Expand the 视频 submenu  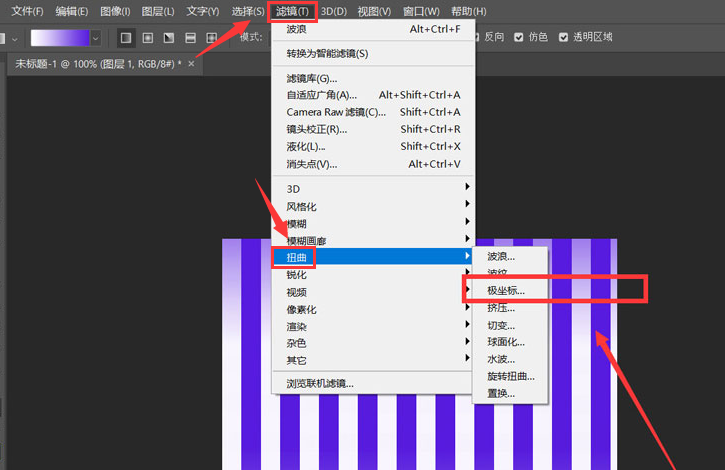(x=373, y=292)
